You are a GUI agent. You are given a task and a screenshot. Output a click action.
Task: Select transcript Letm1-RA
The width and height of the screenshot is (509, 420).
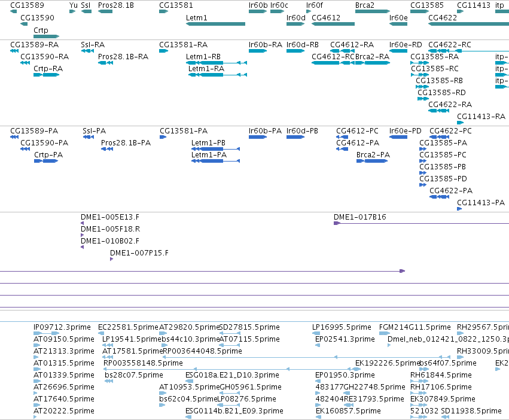coord(206,69)
